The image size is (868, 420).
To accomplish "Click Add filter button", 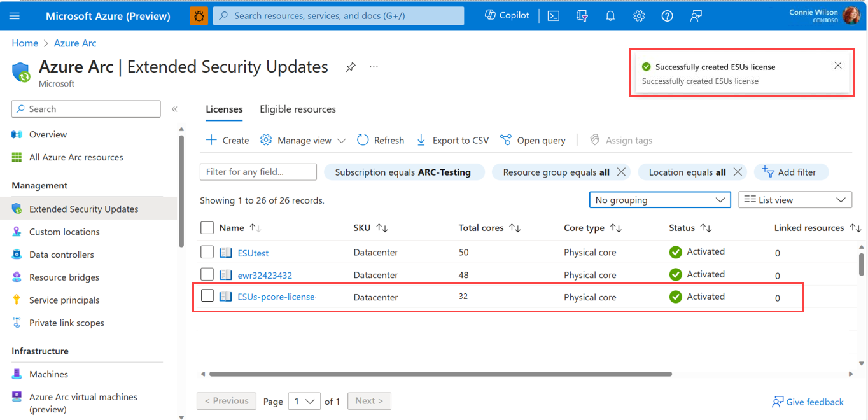I will pos(792,172).
